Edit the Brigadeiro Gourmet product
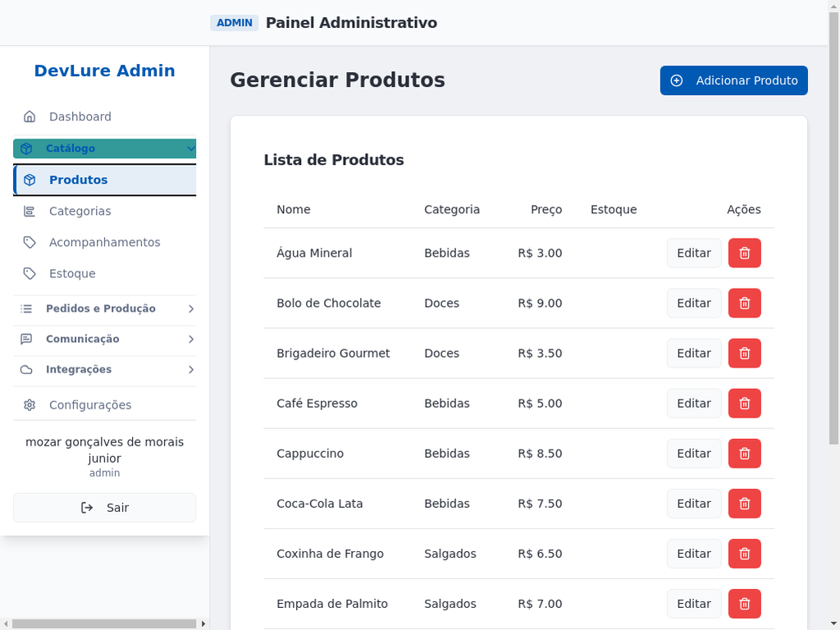840x630 pixels. tap(693, 354)
